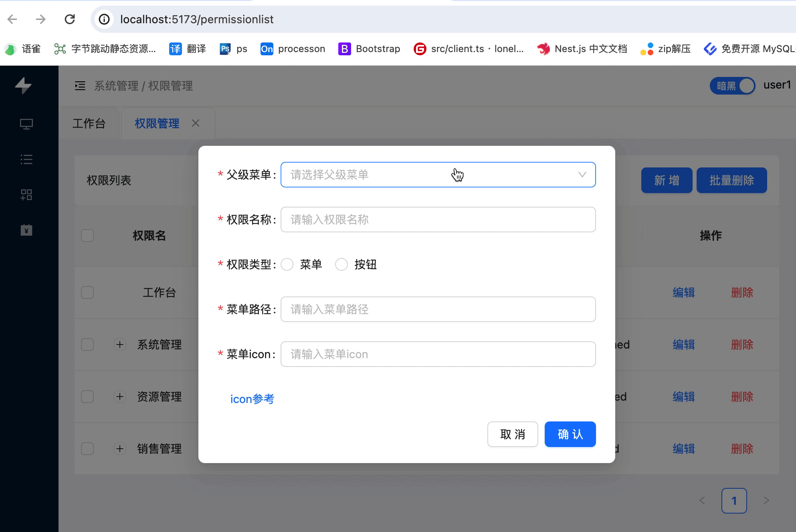Image resolution: width=796 pixels, height=532 pixels.
Task: Select the 菜单 radio option
Action: click(287, 264)
